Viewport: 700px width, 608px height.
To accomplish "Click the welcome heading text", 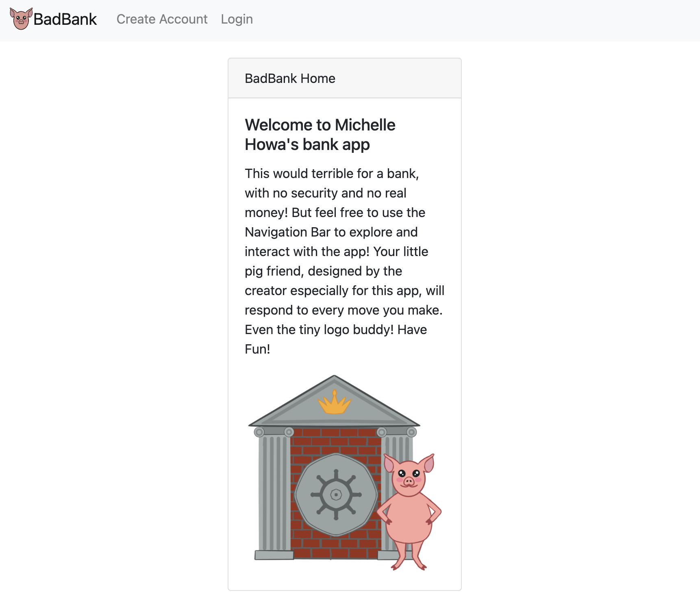I will click(x=320, y=134).
